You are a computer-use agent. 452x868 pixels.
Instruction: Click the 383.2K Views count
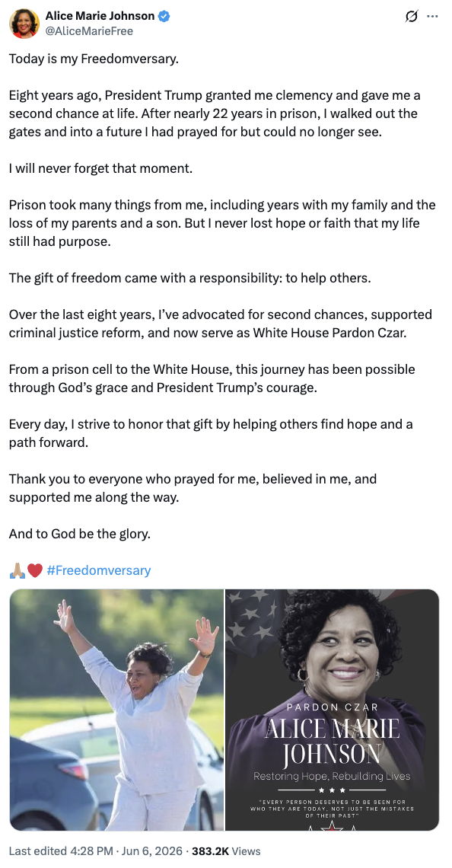226,850
